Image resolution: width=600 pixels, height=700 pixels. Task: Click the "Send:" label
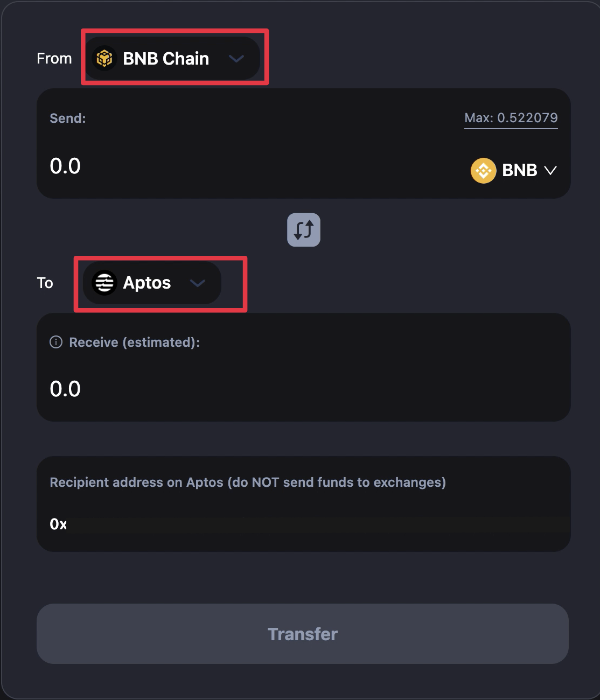click(68, 118)
